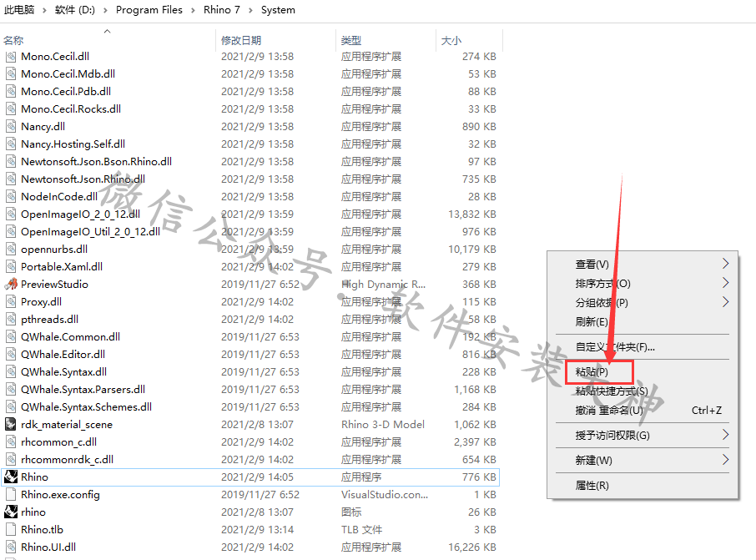756x560 pixels.
Task: Click the Proxy.dll file icon
Action: click(x=11, y=301)
